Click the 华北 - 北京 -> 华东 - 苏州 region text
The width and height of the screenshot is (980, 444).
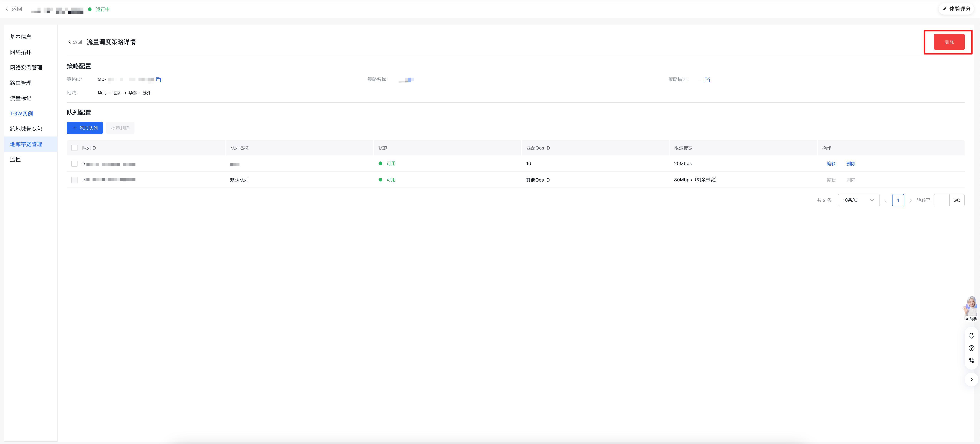(x=124, y=93)
